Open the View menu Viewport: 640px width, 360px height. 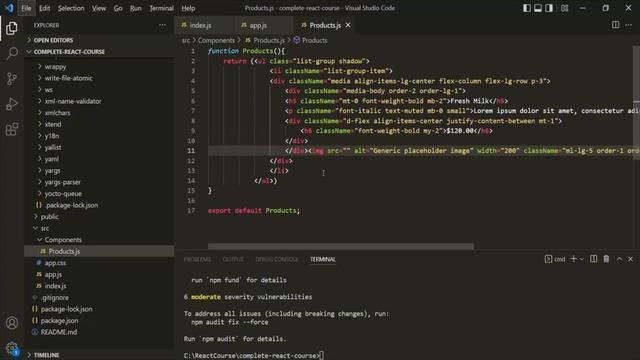pyautogui.click(x=99, y=8)
